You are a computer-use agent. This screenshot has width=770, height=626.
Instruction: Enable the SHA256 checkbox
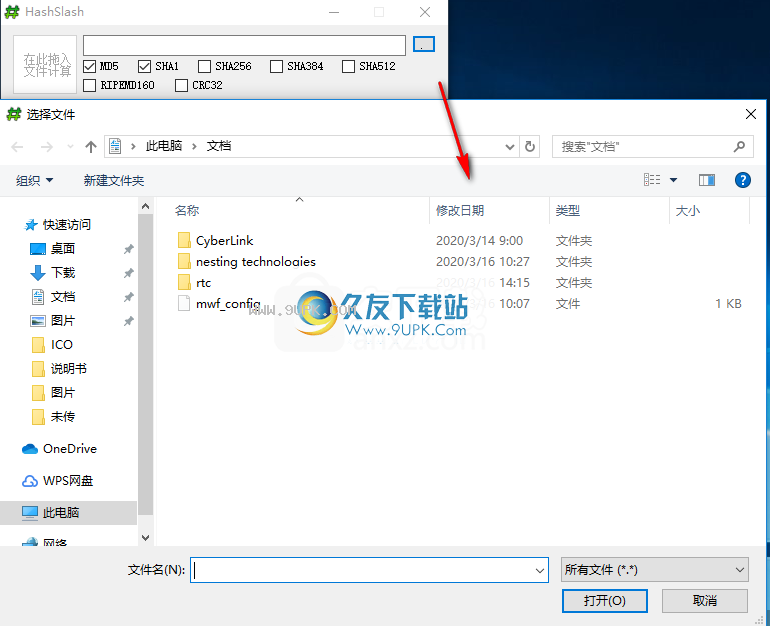pyautogui.click(x=204, y=66)
